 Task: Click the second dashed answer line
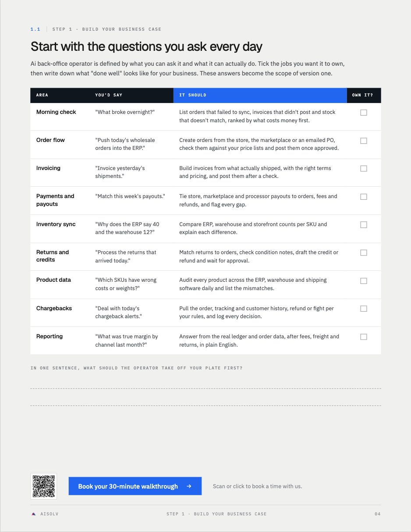(205, 405)
